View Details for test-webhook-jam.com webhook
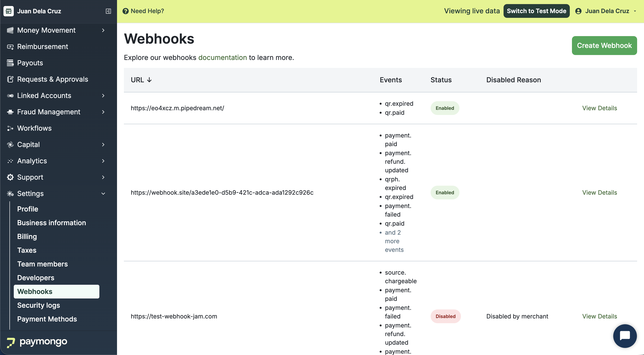Viewport: 644px width, 355px height. pos(599,316)
